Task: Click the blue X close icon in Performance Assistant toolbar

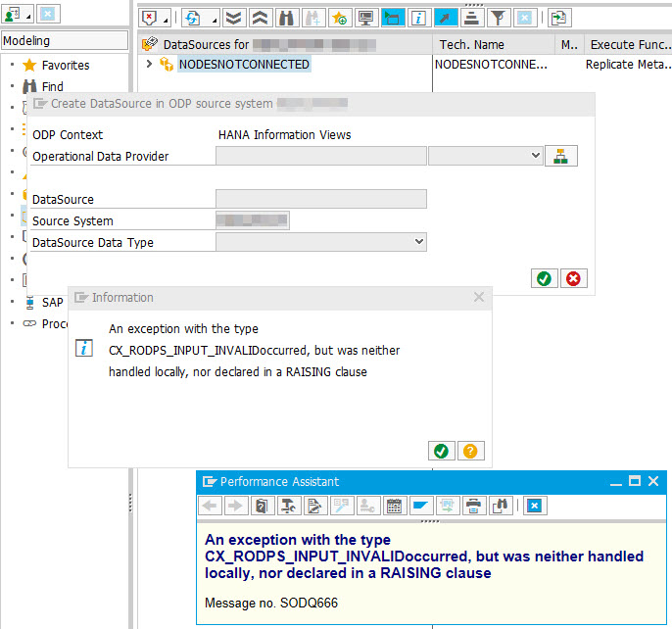Action: [x=535, y=506]
